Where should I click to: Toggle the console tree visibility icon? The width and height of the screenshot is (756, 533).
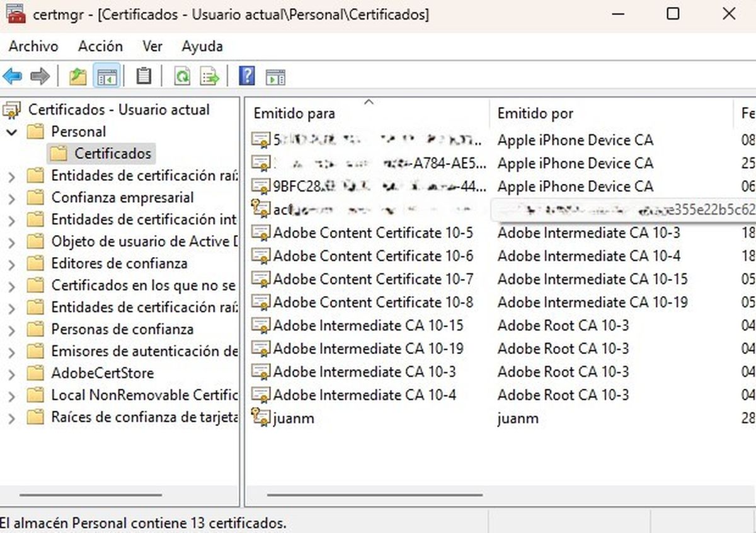[107, 76]
